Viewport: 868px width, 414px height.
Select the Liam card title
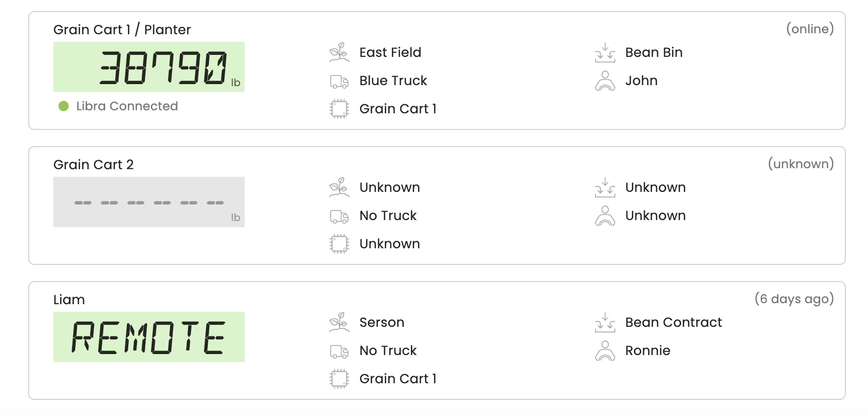[x=69, y=300]
